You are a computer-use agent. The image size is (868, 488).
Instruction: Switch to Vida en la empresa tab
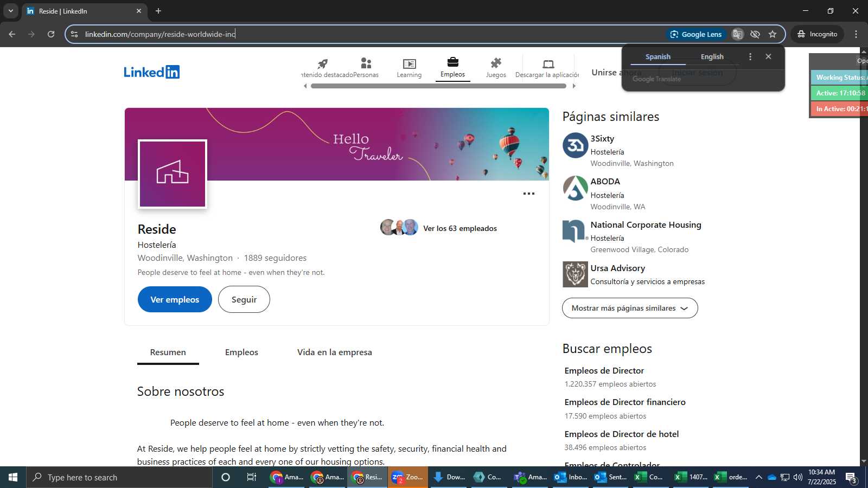(x=335, y=352)
